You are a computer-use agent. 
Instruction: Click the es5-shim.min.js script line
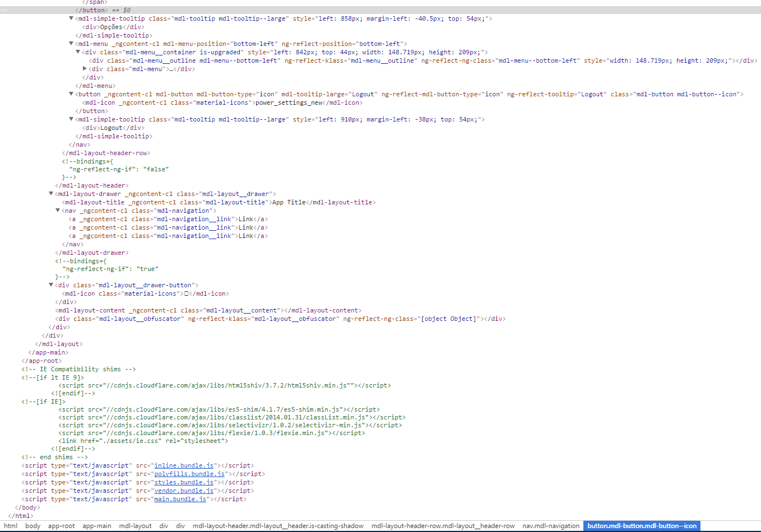tap(219, 409)
